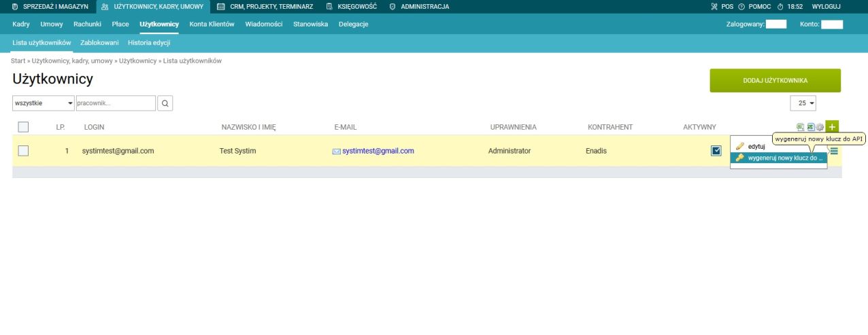Open the row actions hamburger menu icon

pyautogui.click(x=834, y=151)
